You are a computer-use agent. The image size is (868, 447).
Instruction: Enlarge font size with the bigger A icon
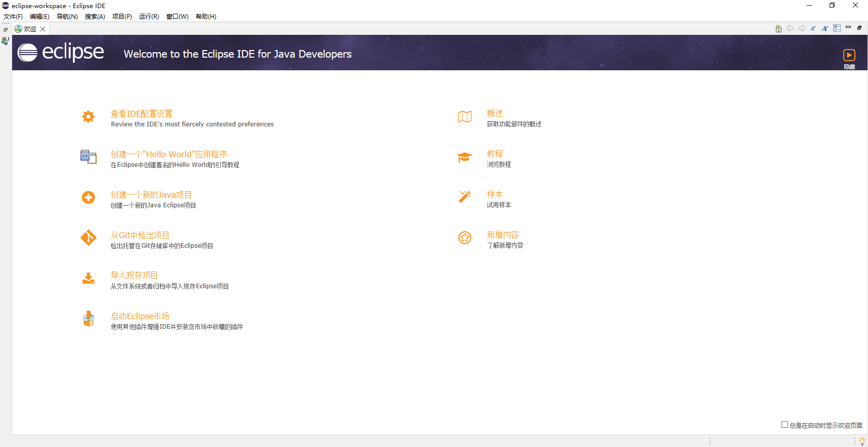click(x=824, y=28)
